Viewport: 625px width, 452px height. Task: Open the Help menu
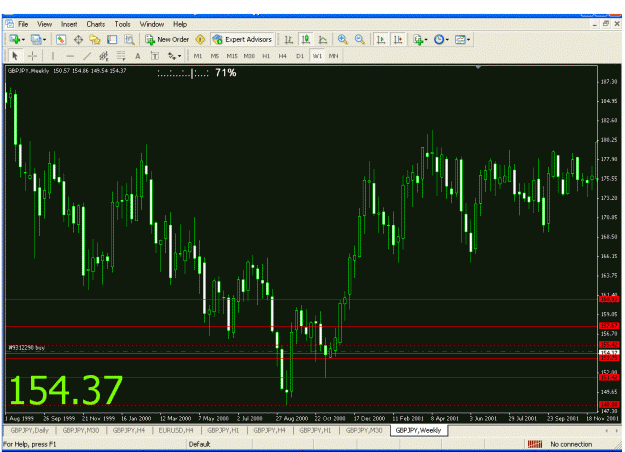pos(180,24)
